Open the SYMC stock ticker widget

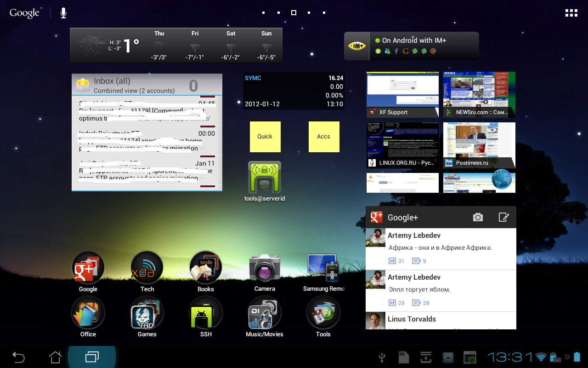[294, 91]
